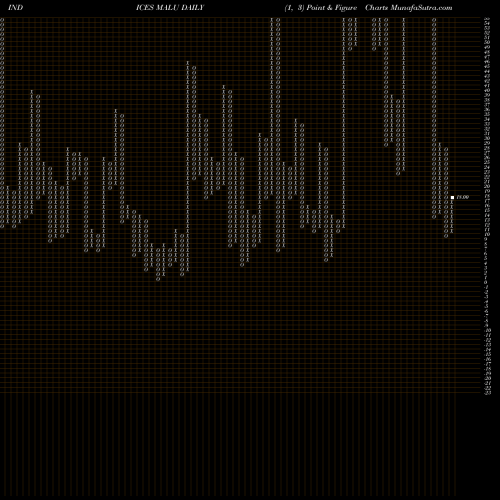
Task: Click the "Charts MunafaSutra.com" text
Action: point(409,8)
